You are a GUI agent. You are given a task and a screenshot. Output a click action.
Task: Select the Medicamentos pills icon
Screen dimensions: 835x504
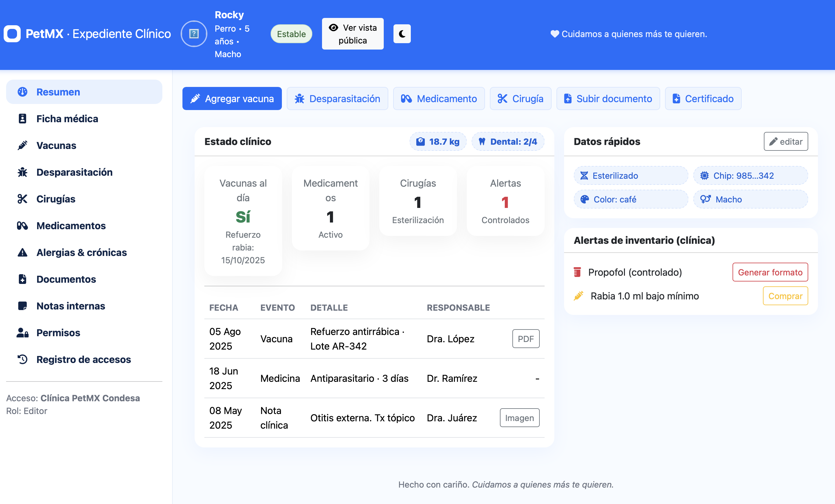[23, 226]
